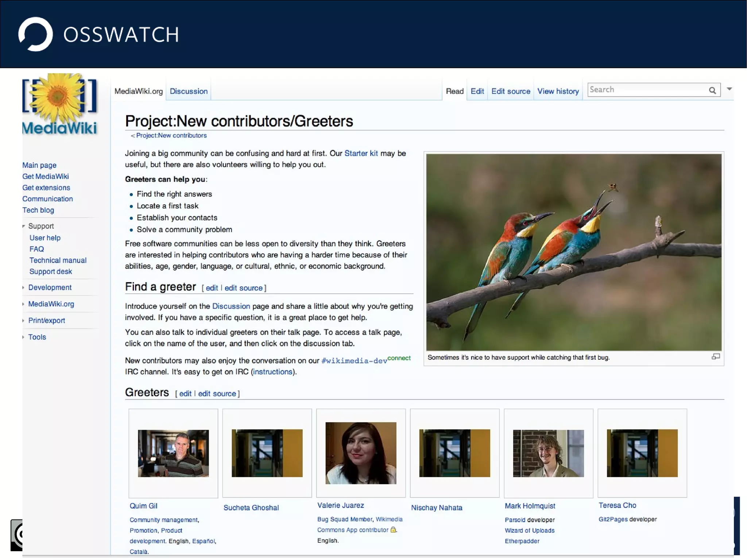This screenshot has width=747, height=560.
Task: Open Sucheta Ghoshal's placeholder thumbnail
Action: point(267,453)
